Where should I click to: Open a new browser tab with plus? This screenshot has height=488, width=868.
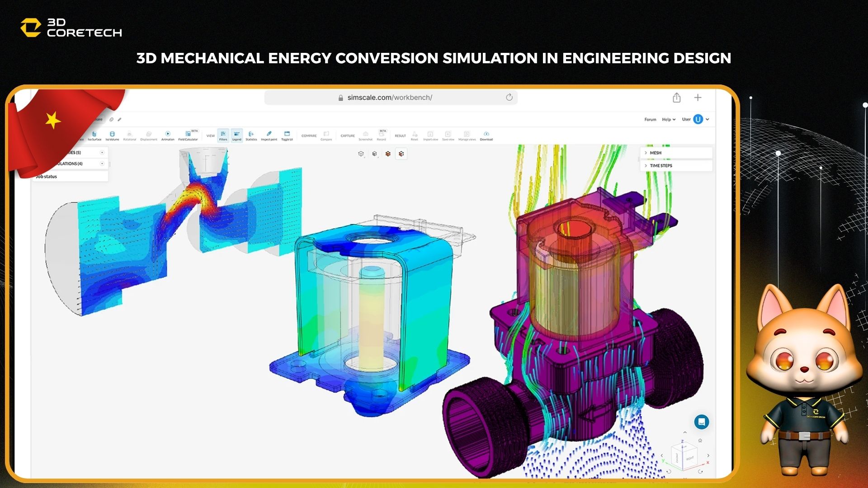(698, 98)
